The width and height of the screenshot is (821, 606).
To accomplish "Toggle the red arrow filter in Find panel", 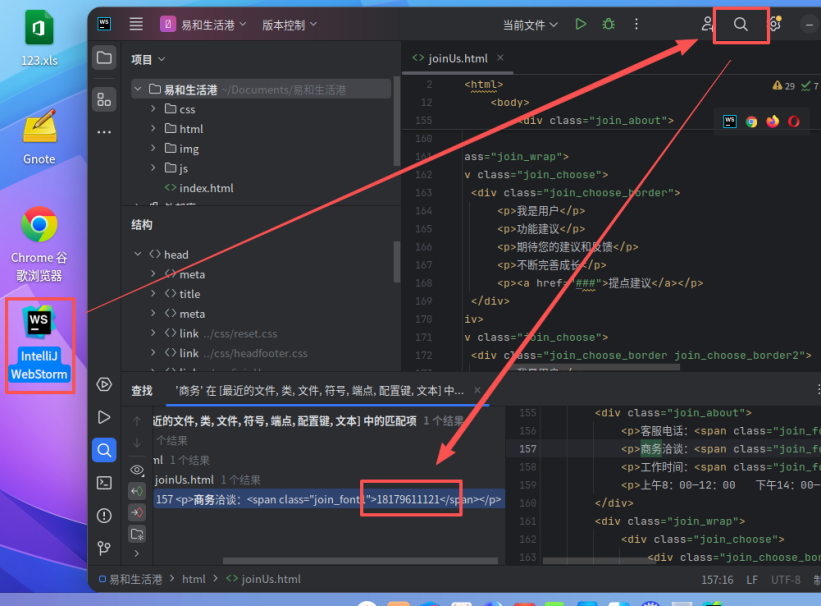I will [137, 512].
